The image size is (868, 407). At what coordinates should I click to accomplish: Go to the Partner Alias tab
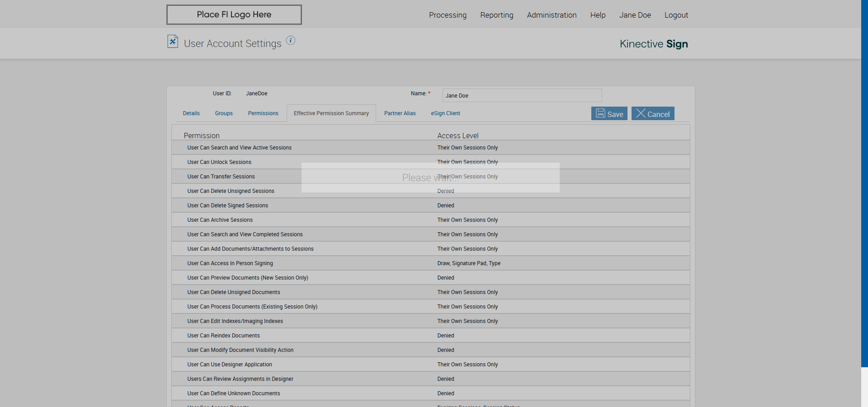tap(400, 113)
